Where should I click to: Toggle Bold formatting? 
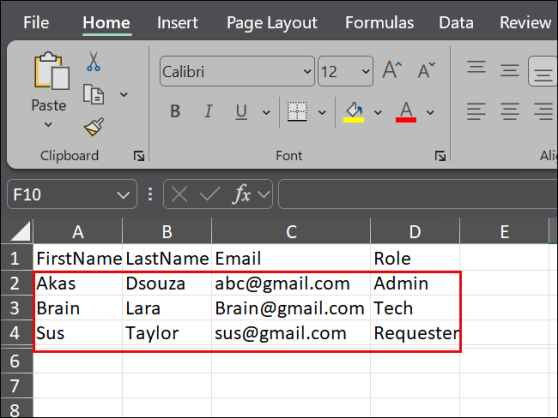175,111
